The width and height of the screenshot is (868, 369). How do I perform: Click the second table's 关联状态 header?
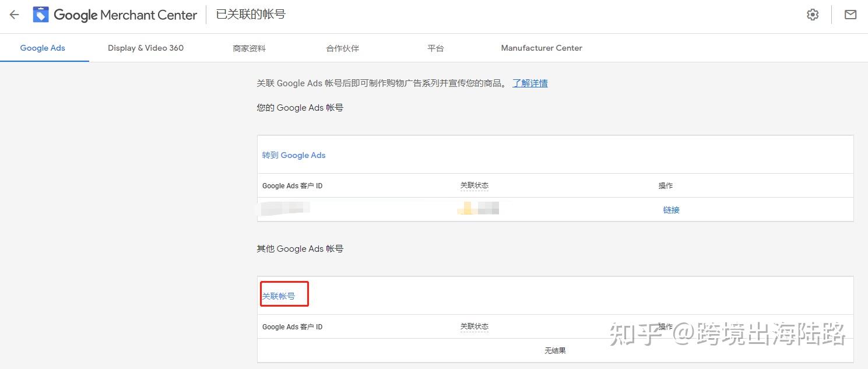[x=475, y=326]
